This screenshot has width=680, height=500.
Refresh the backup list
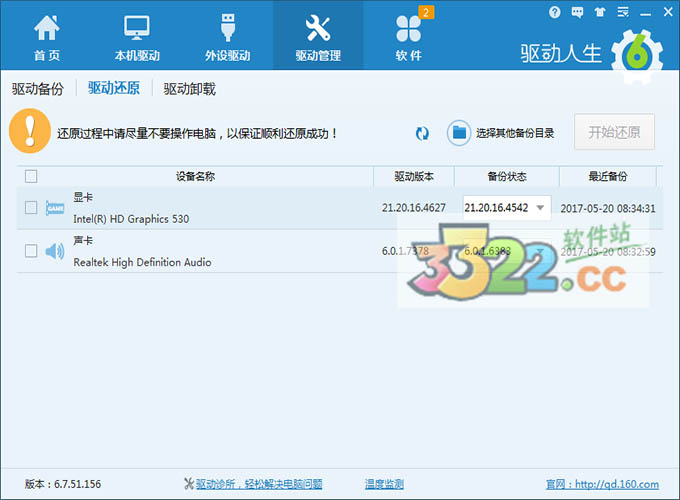(x=422, y=133)
